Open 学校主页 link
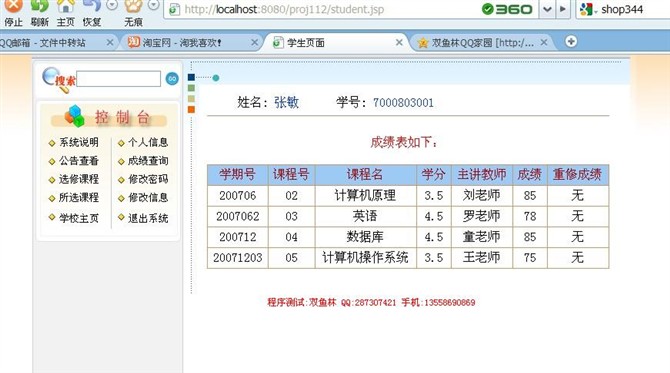Image resolution: width=670 pixels, height=373 pixels. (x=79, y=218)
